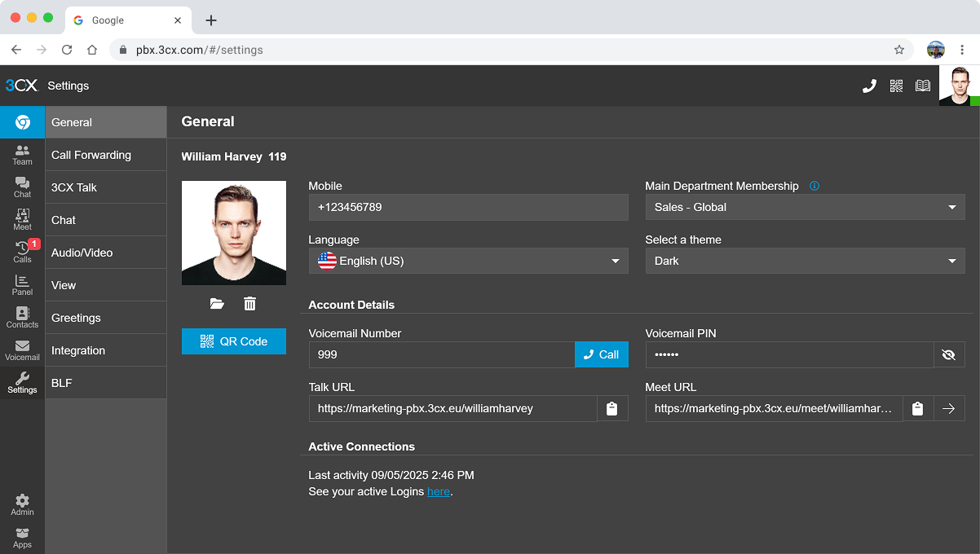Click the Call button beside Voicemail Number
Viewport: 980px width, 554px height.
click(602, 354)
